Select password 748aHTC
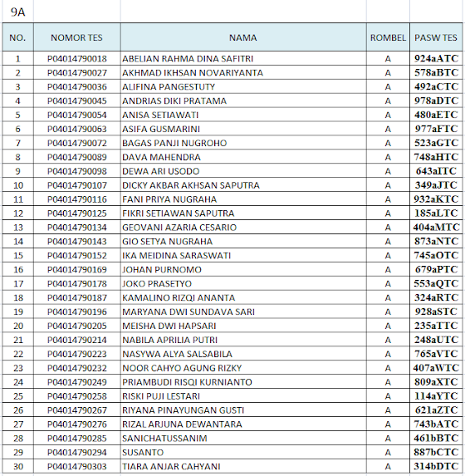The width and height of the screenshot is (465, 476). 436,157
